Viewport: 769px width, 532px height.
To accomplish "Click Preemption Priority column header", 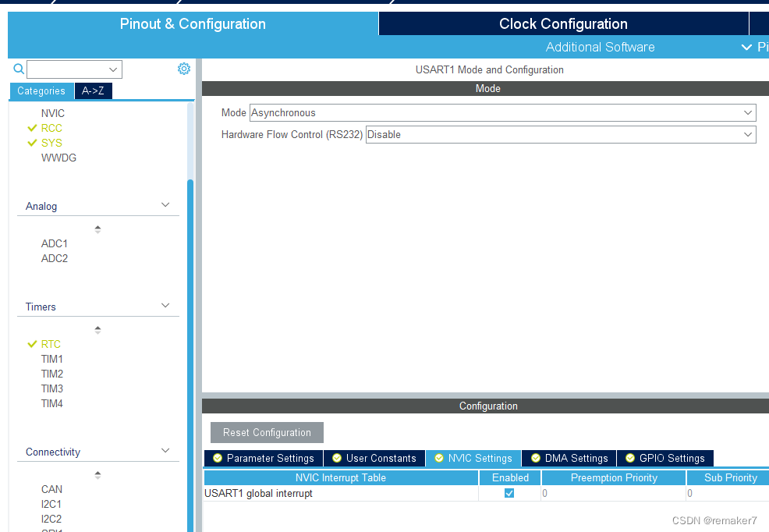I will pos(614,477).
